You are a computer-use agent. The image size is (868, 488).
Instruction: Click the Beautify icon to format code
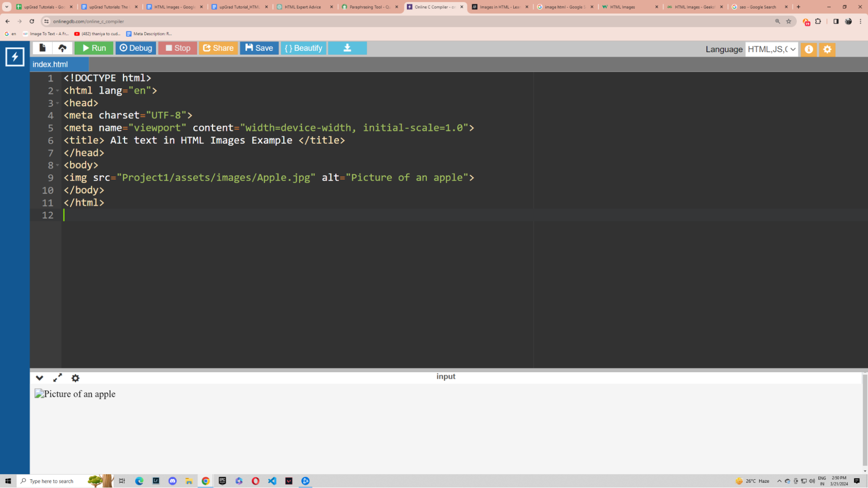[304, 48]
